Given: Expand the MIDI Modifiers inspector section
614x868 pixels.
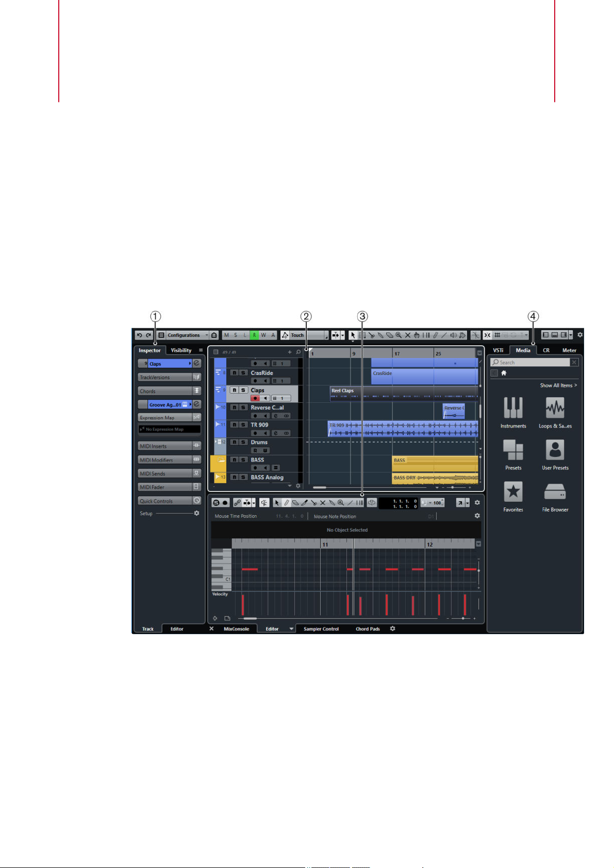Looking at the screenshot, I should tap(170, 460).
